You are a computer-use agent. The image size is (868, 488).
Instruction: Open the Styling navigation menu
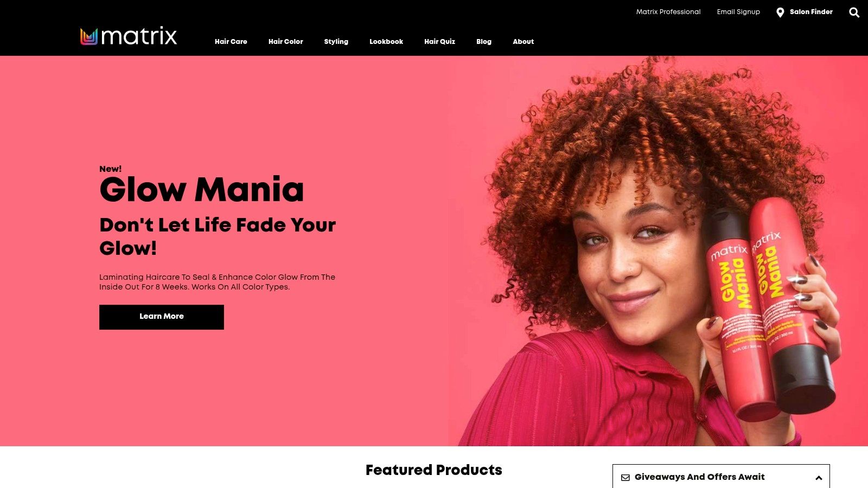336,42
